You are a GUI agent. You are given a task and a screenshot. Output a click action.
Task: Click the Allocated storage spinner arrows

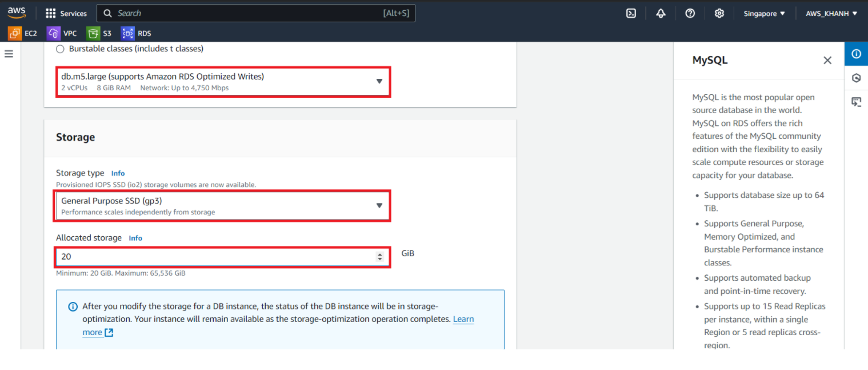tap(379, 257)
